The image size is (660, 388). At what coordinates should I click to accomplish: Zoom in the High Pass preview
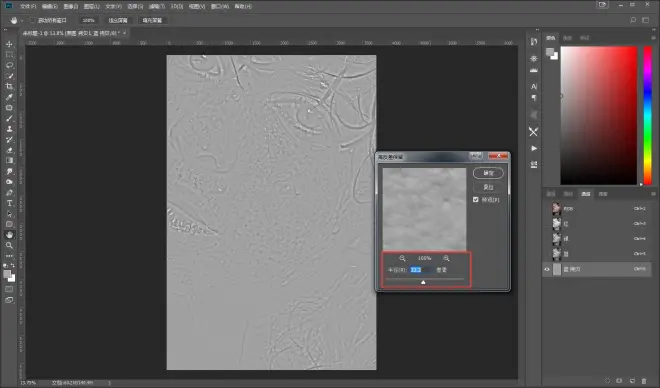coord(446,258)
